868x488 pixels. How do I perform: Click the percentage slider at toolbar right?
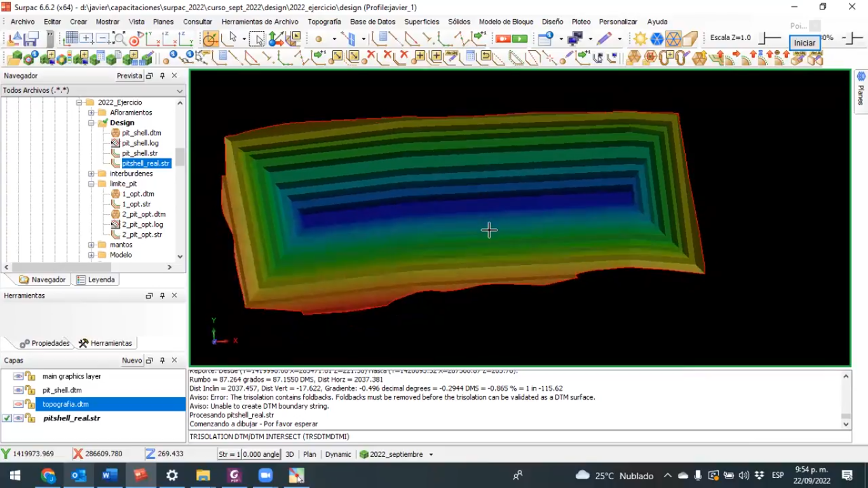coord(851,37)
